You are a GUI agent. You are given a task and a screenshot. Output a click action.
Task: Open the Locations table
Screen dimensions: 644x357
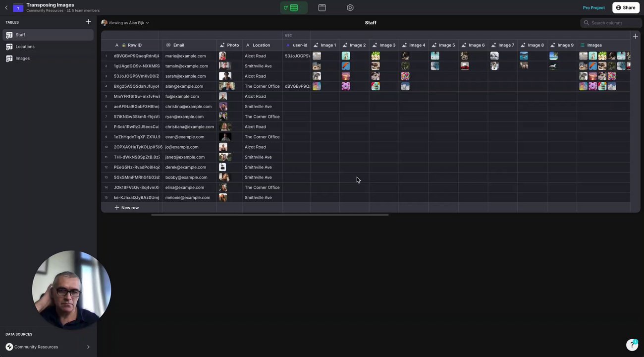[48, 47]
